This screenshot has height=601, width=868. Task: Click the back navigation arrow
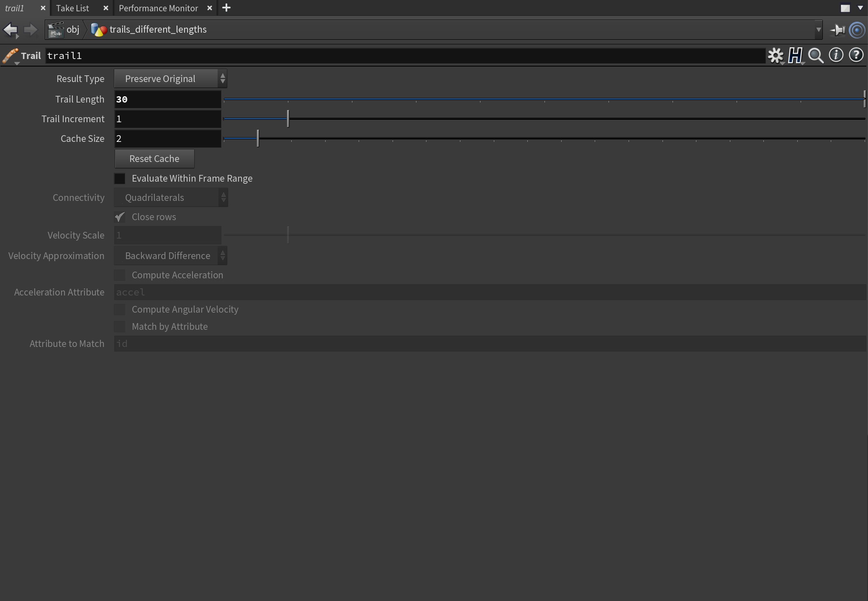coord(10,30)
